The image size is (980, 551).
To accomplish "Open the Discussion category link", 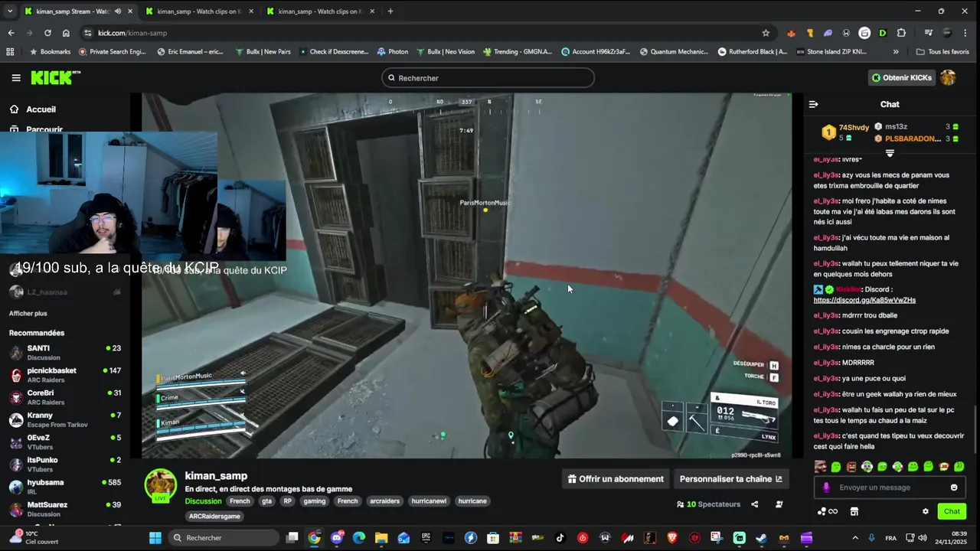I will tap(203, 501).
